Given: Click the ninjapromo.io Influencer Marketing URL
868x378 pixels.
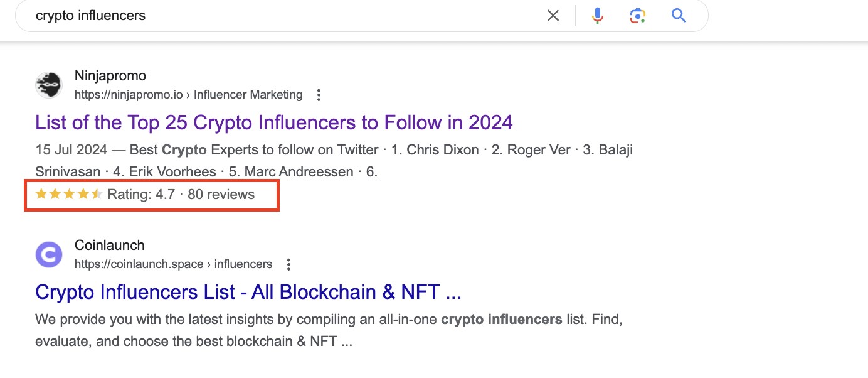Looking at the screenshot, I should point(188,95).
